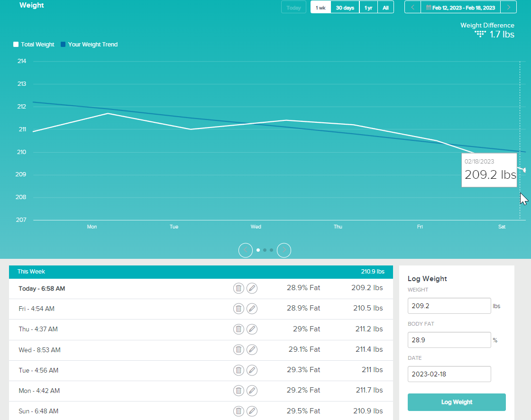
Task: Go to the previous week range
Action: (x=412, y=8)
